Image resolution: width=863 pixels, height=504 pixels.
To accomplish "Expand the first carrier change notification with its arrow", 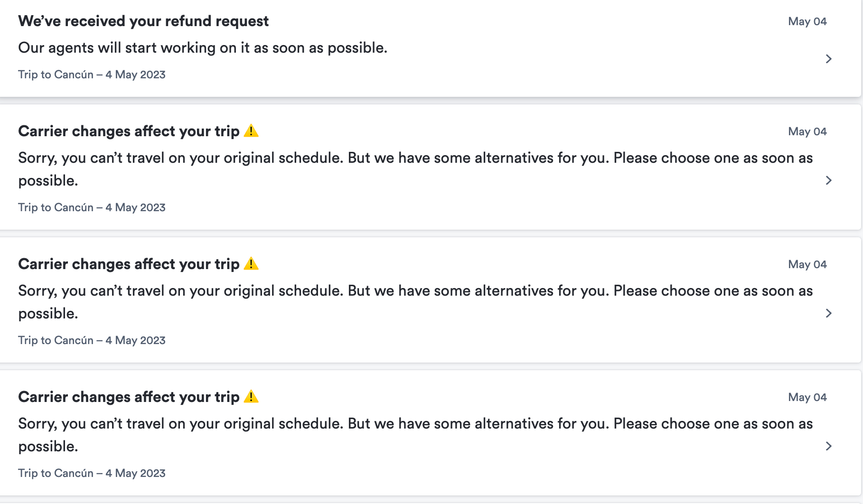I will pyautogui.click(x=828, y=180).
